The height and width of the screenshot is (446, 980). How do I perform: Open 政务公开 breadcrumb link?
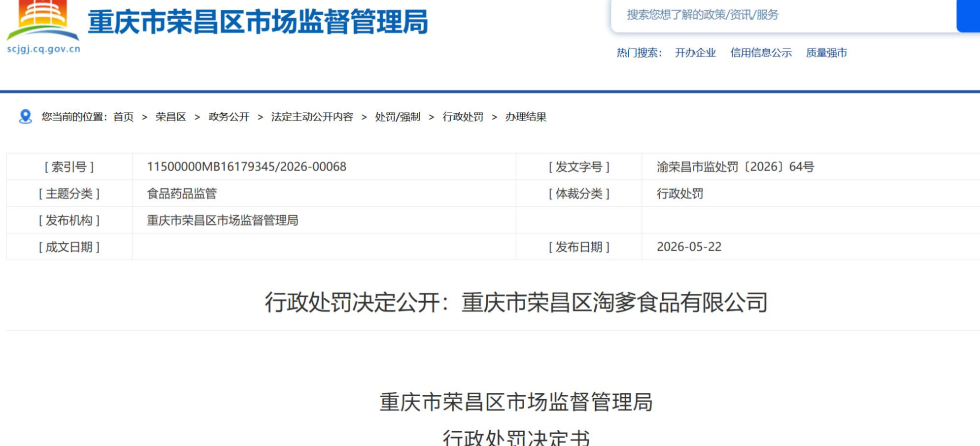(x=229, y=117)
